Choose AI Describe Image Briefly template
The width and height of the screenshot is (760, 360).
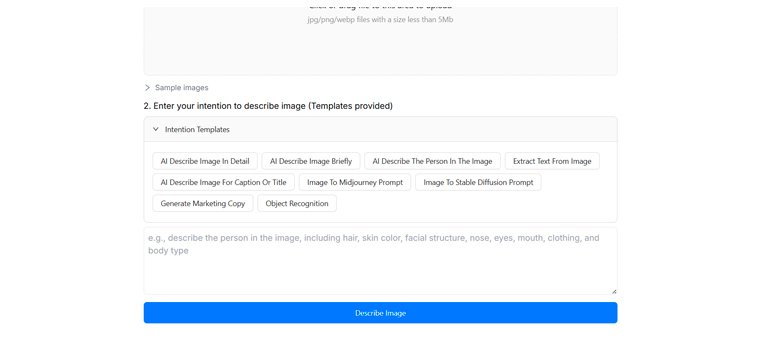click(311, 161)
